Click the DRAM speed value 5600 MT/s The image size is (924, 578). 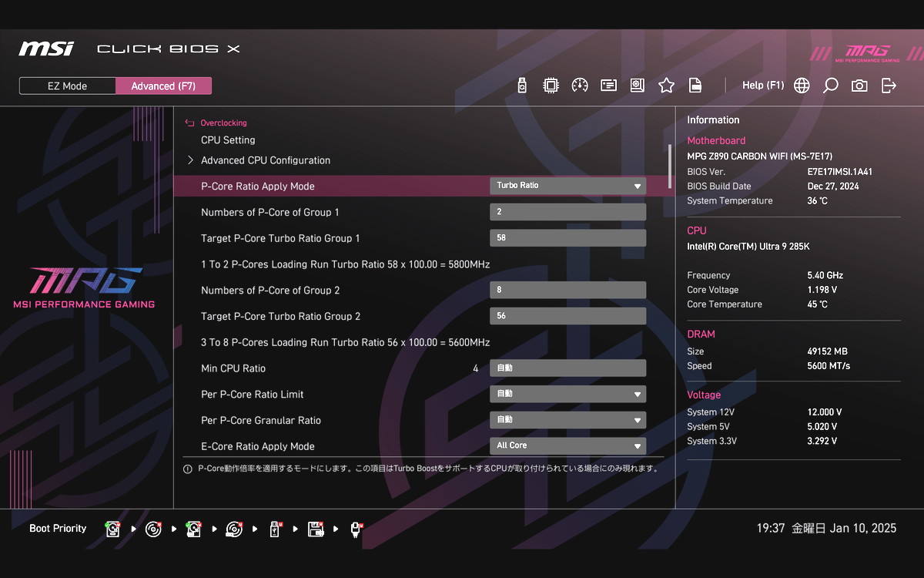point(829,366)
